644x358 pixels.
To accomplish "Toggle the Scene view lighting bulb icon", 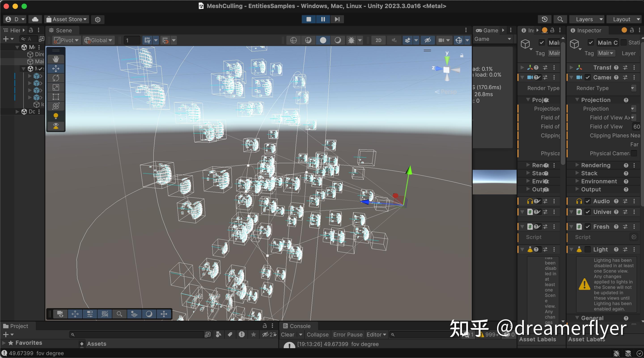I will click(55, 116).
